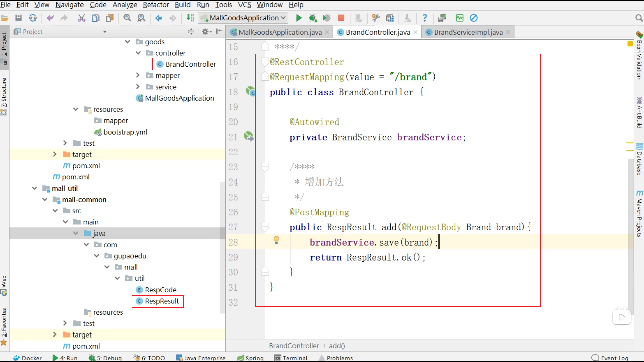The width and height of the screenshot is (644, 362).
Task: Open Find with the magnifier toolbar icon
Action: 127,18
